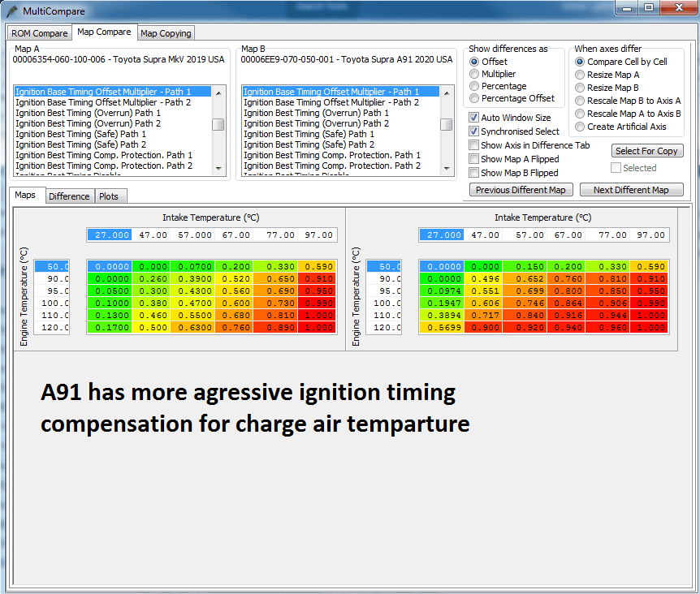Maximize the MultiCompare window
Image resolution: width=700 pixels, height=594 pixels.
[649, 7]
